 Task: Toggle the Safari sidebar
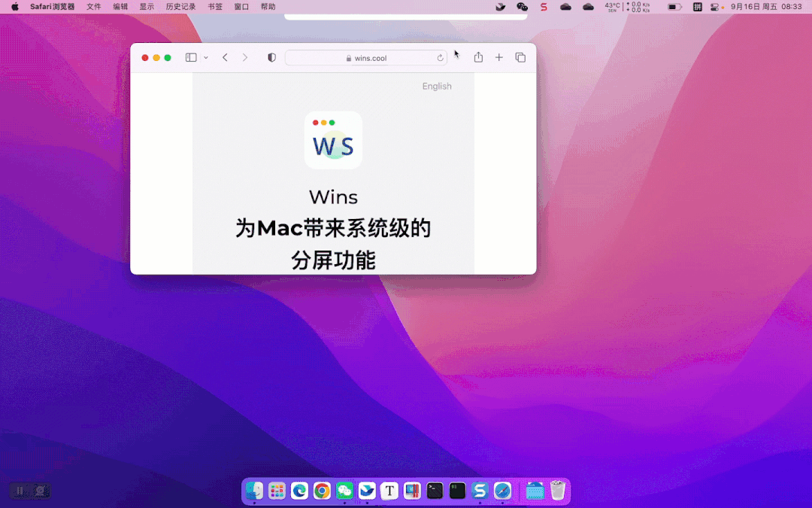(x=190, y=57)
